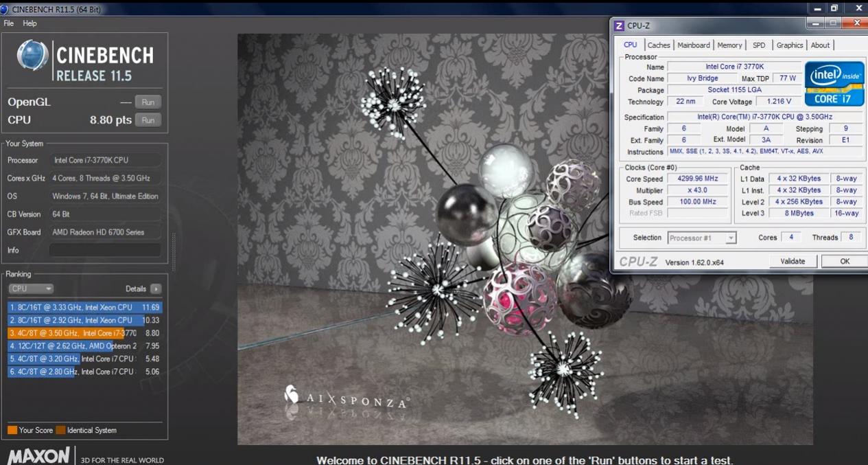Switch to the About tab in CPU-Z
868x465 pixels.
pyautogui.click(x=820, y=45)
